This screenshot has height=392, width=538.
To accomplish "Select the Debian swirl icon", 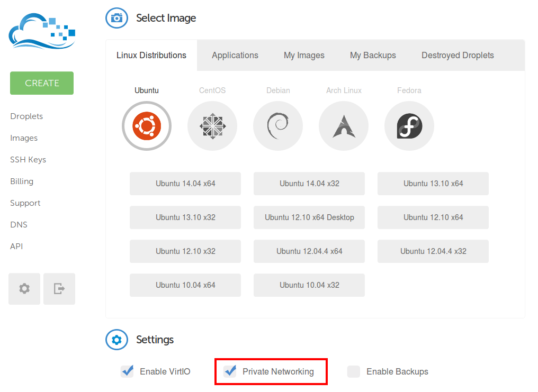I will [278, 126].
